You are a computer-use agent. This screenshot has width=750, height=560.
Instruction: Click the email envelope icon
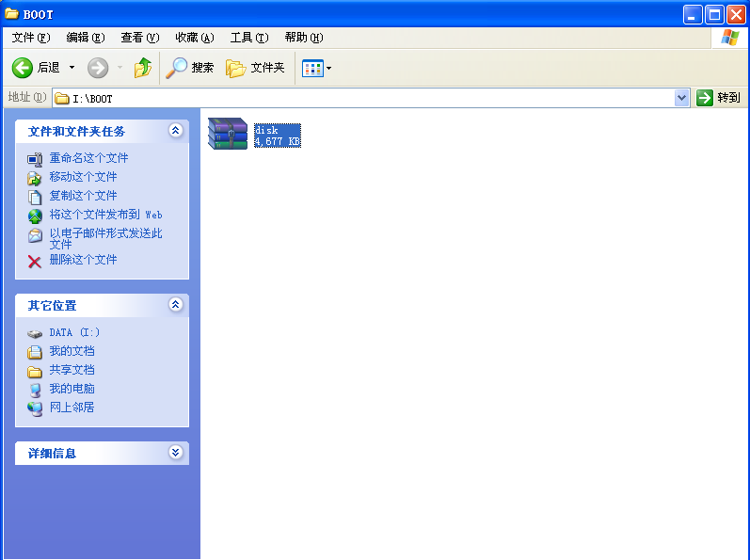coord(35,235)
